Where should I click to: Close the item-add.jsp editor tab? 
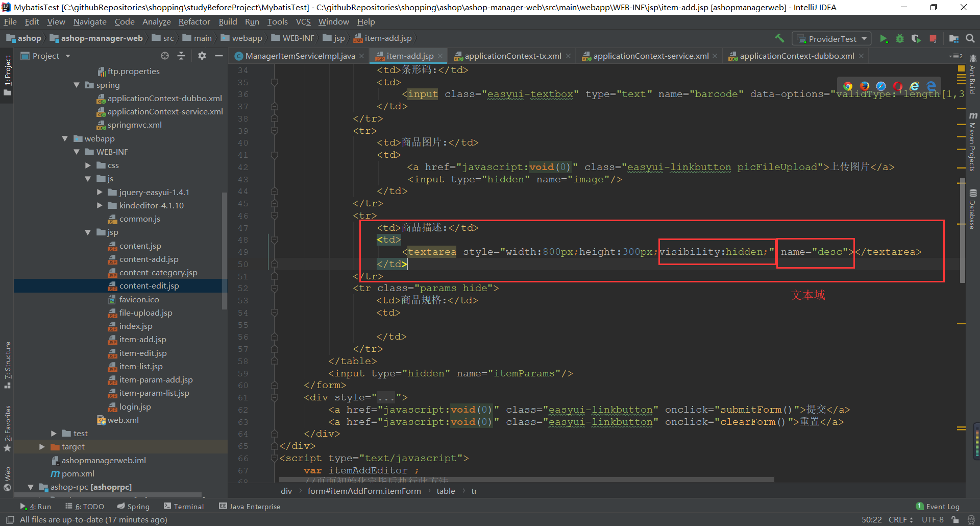click(440, 56)
